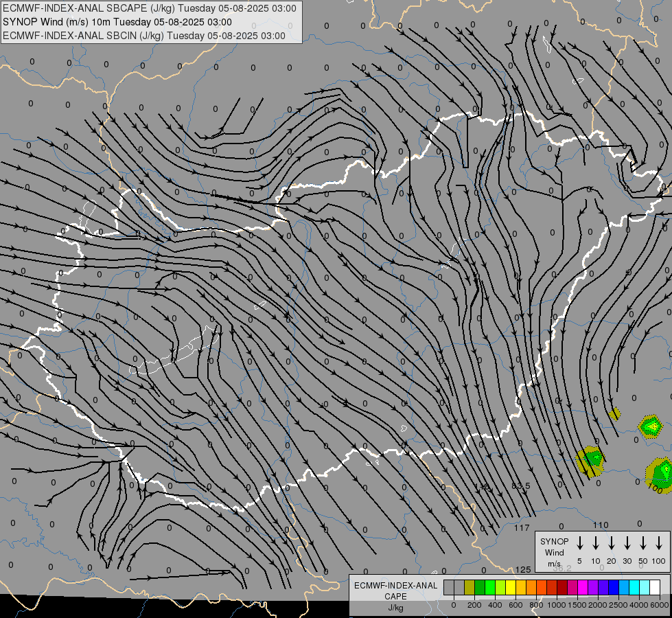Screen dimensions: 672x618
Task: Click the 100 m/s wind arrow in legend
Action: 659,543
